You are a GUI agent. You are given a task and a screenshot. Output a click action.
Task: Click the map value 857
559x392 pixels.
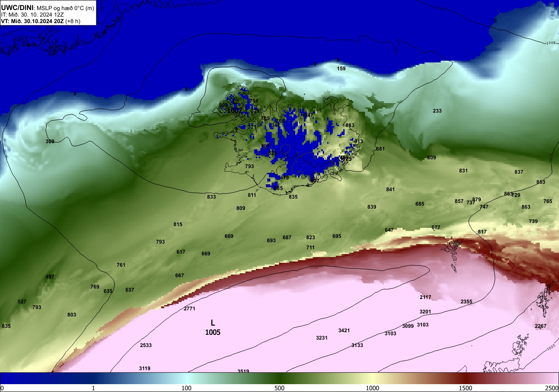tap(459, 201)
